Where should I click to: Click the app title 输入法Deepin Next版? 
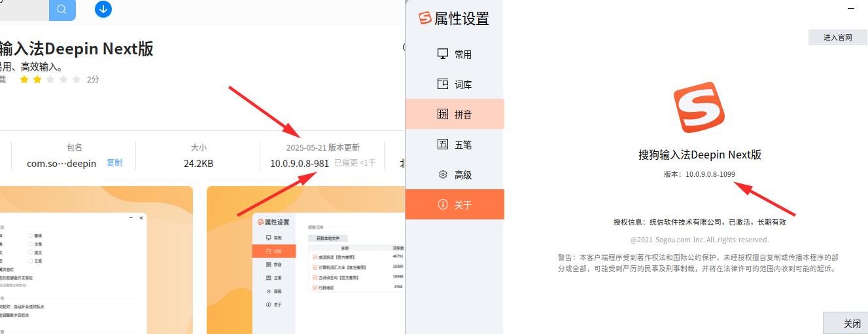click(x=77, y=49)
